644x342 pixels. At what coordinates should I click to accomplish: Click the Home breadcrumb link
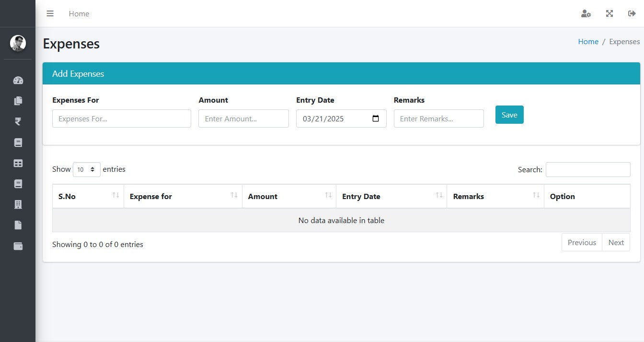[x=588, y=42]
